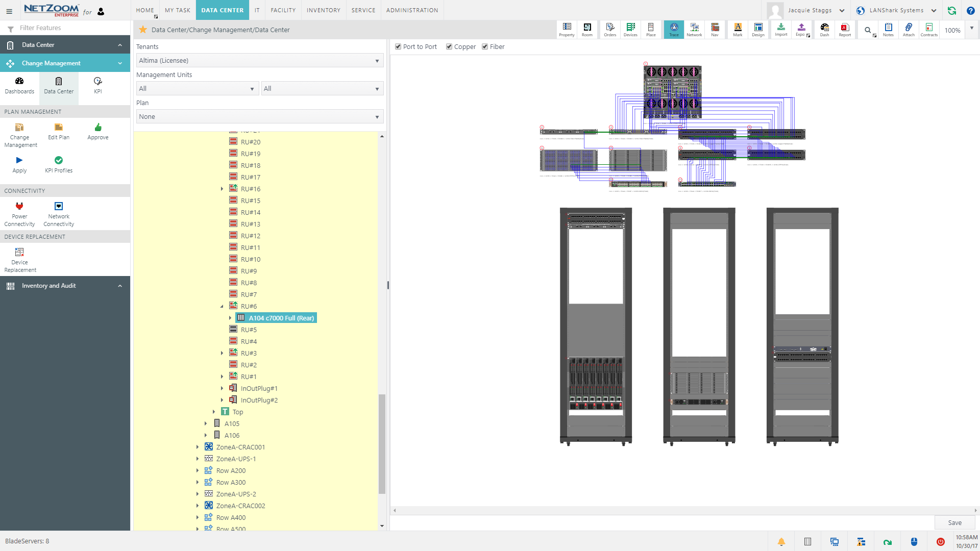980x551 pixels.
Task: Select the Mark tool in toolbar
Action: [737, 30]
